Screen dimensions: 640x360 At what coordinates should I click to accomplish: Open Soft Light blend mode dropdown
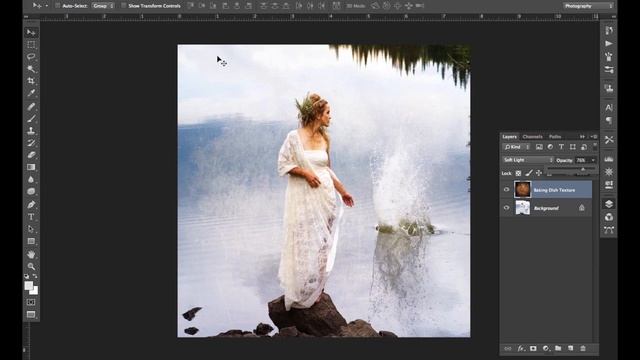pos(528,160)
